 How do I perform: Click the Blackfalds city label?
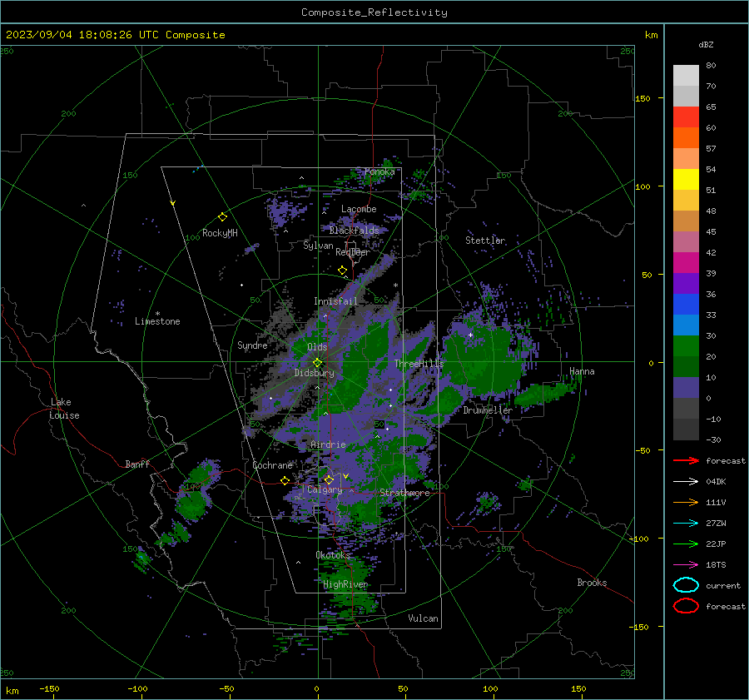coord(354,231)
